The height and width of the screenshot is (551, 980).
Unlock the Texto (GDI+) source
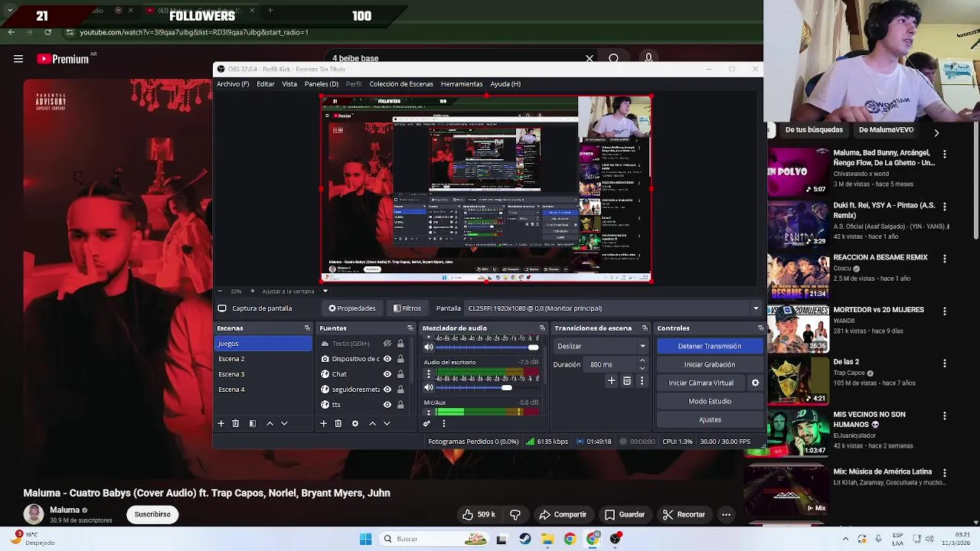click(x=400, y=344)
